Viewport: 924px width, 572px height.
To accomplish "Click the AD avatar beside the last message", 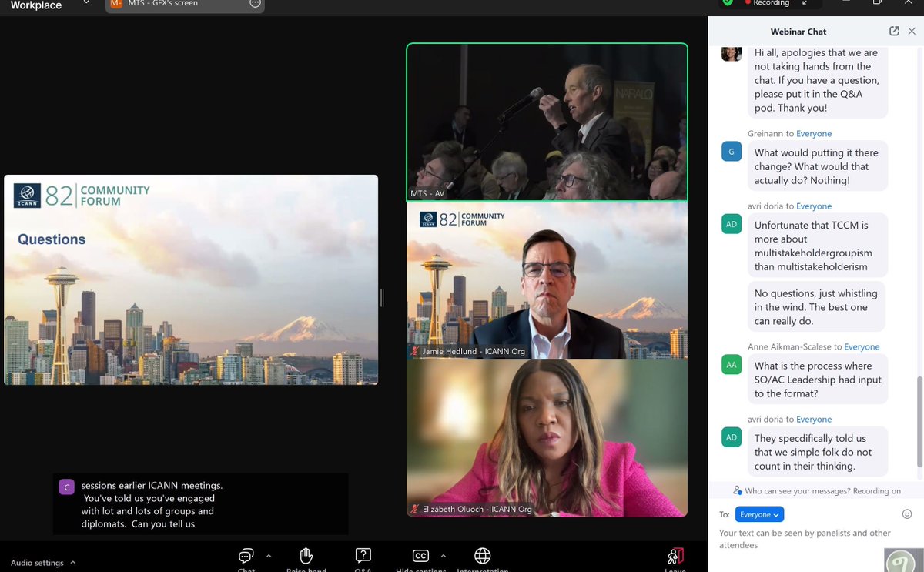I will point(731,437).
